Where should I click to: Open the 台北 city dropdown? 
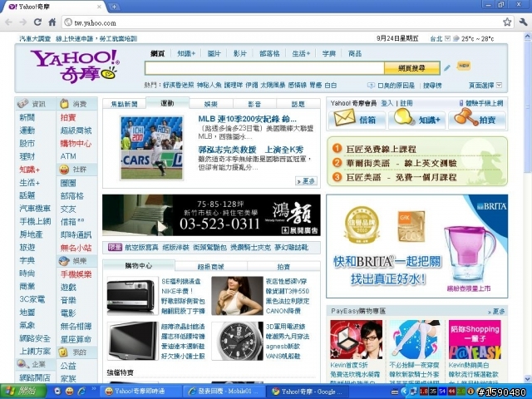tap(447, 39)
